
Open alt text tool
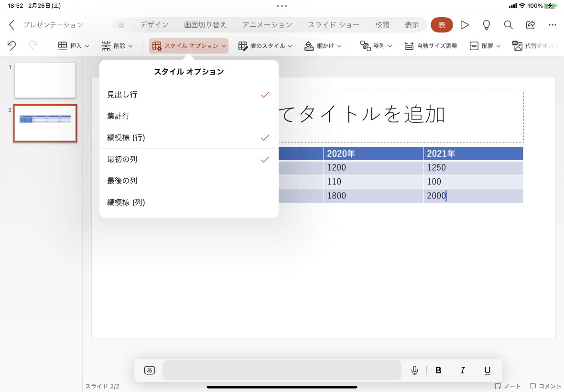click(536, 46)
